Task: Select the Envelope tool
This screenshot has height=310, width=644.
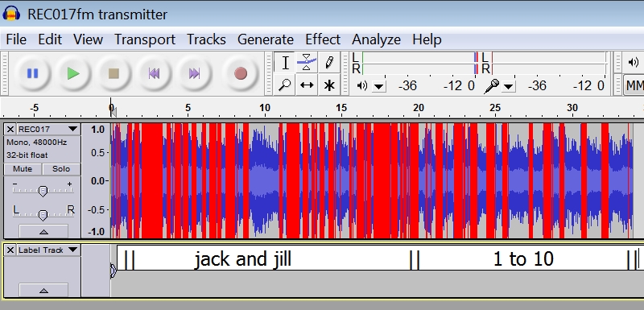Action: pyautogui.click(x=307, y=63)
